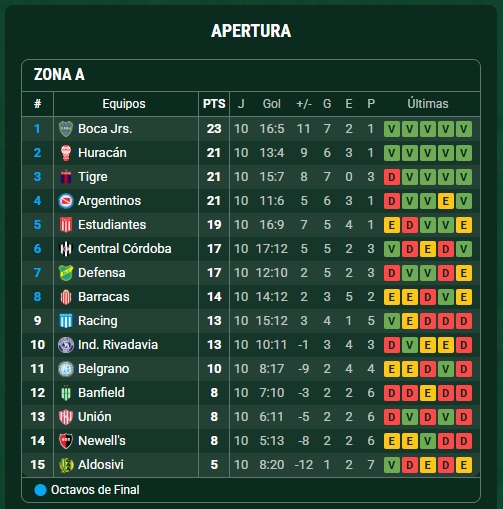The image size is (503, 509).
Task: Click the Boca Jrs. team crest
Action: click(66, 129)
